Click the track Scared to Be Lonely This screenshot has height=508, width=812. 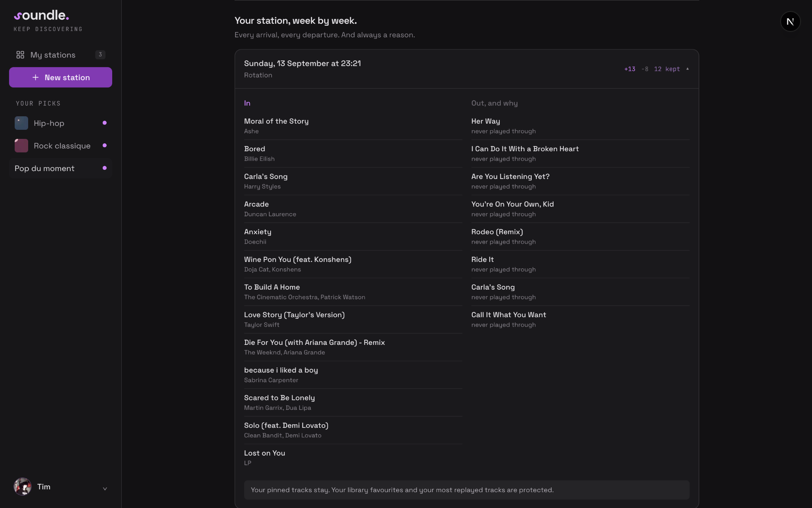point(280,398)
